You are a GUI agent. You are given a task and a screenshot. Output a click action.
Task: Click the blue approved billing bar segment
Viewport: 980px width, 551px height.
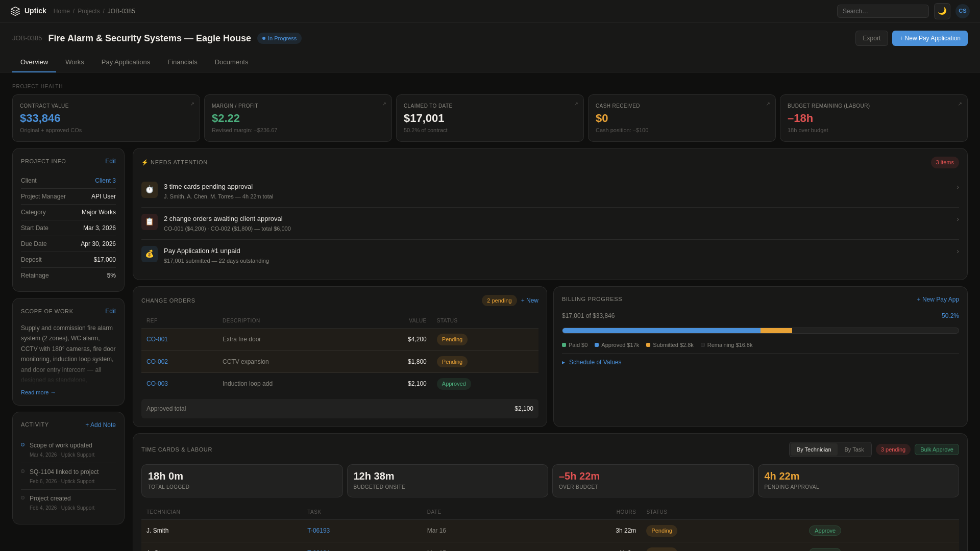(661, 331)
